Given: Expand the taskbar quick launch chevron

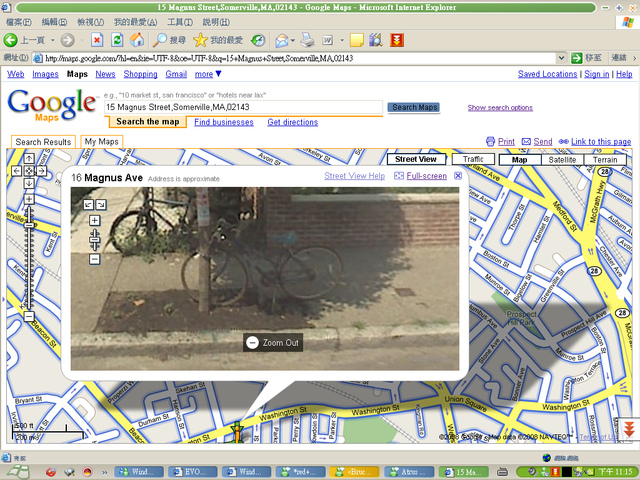Looking at the screenshot, I should (105, 472).
